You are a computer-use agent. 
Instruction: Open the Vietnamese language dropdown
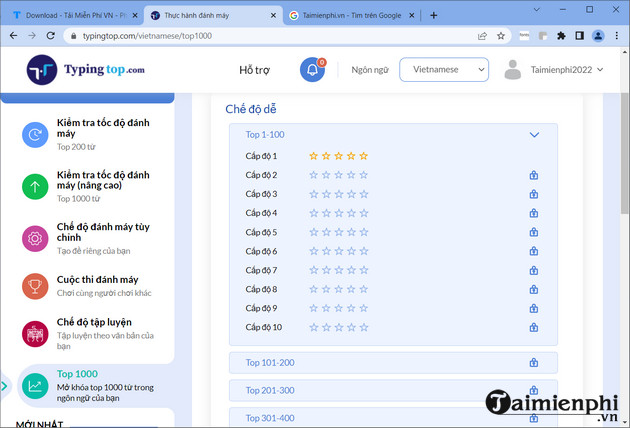[444, 70]
